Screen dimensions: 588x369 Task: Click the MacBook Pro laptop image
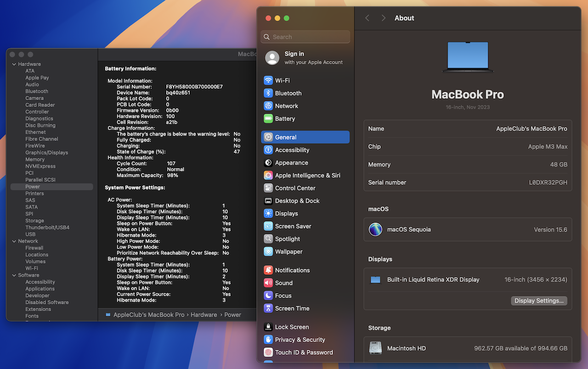click(468, 57)
